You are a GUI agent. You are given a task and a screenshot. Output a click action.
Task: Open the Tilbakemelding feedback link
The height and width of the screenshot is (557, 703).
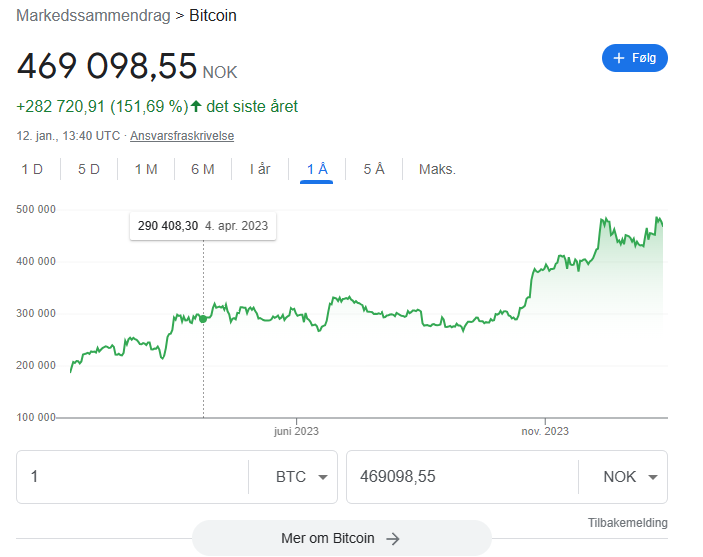click(x=628, y=523)
